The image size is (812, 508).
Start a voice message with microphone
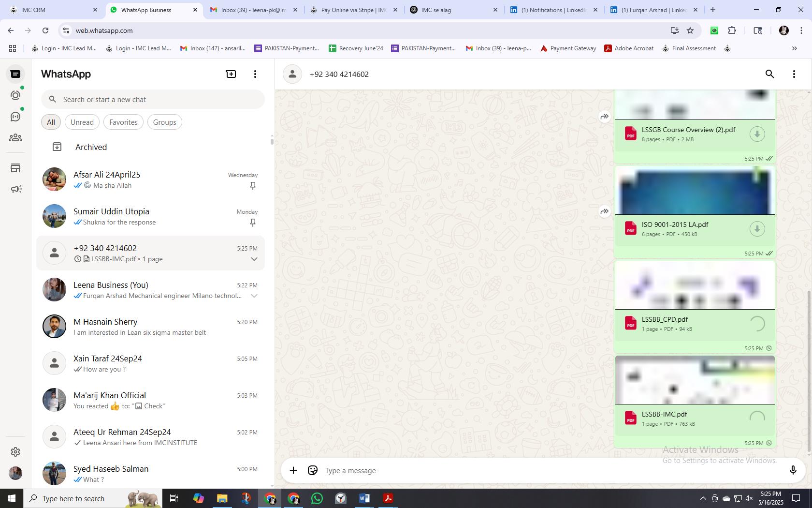point(793,470)
